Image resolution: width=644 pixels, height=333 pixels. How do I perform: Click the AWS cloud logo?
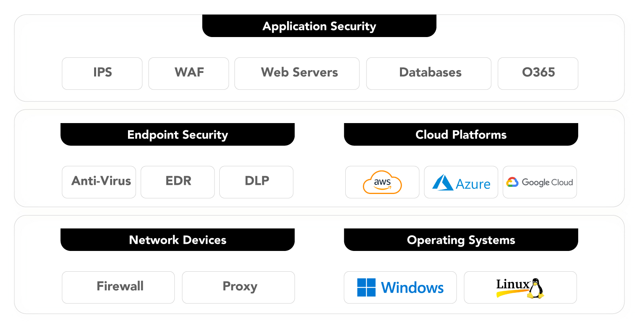[x=382, y=182]
